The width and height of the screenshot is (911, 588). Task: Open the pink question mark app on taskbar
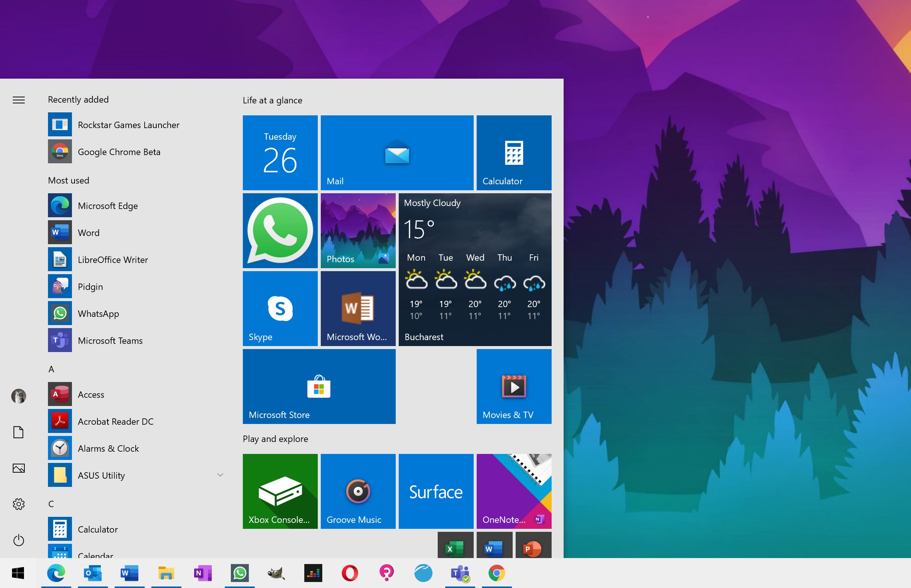coord(387,573)
